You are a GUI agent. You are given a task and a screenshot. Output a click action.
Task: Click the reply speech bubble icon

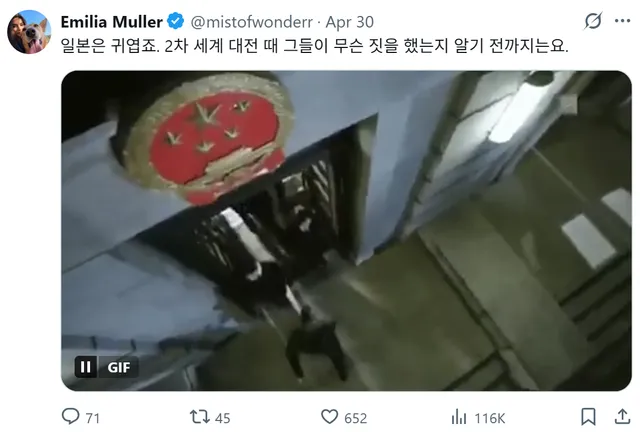pyautogui.click(x=70, y=417)
